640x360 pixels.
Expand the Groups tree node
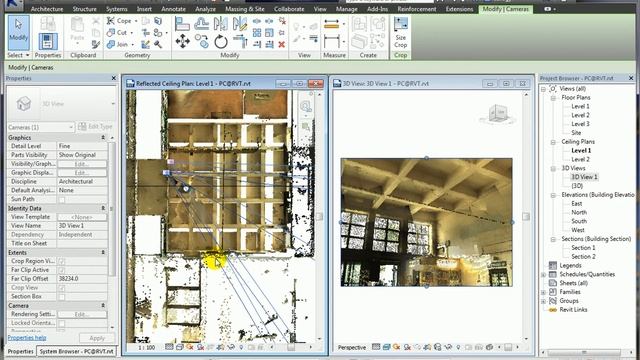click(x=543, y=301)
